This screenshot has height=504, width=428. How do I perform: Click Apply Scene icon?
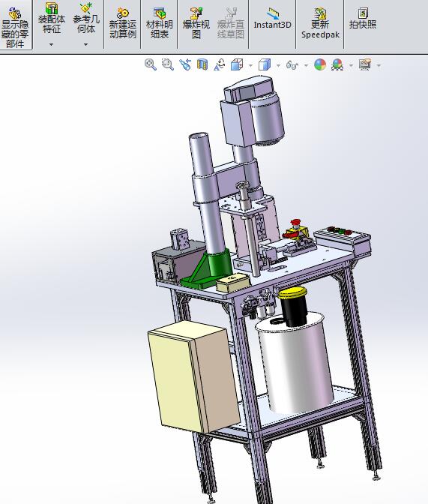(x=337, y=64)
